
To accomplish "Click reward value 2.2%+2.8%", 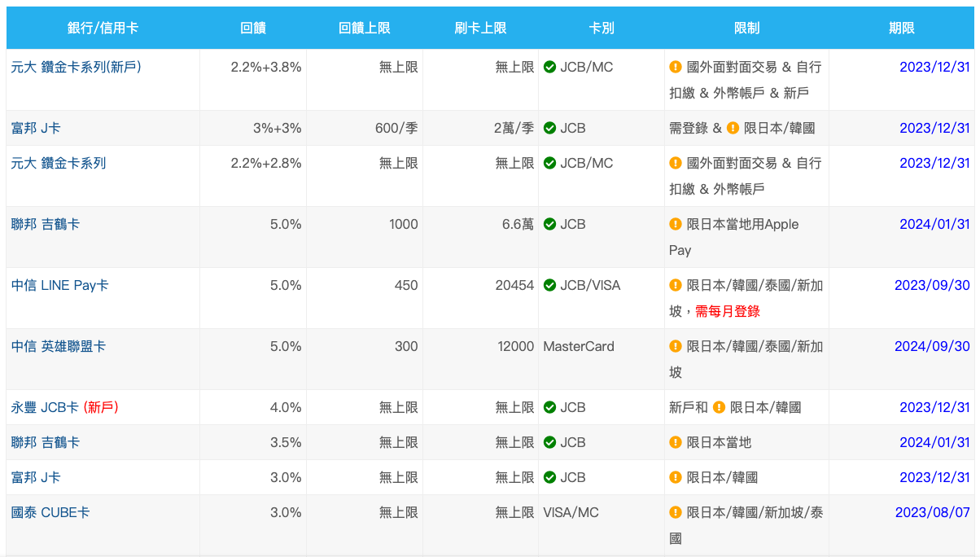I will tap(266, 163).
